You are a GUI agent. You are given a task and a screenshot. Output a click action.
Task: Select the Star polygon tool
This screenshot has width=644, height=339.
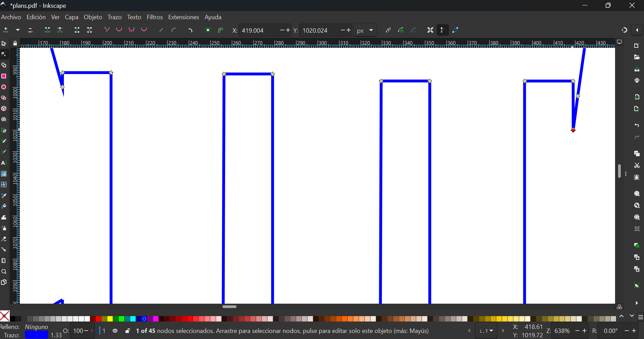tap(4, 98)
